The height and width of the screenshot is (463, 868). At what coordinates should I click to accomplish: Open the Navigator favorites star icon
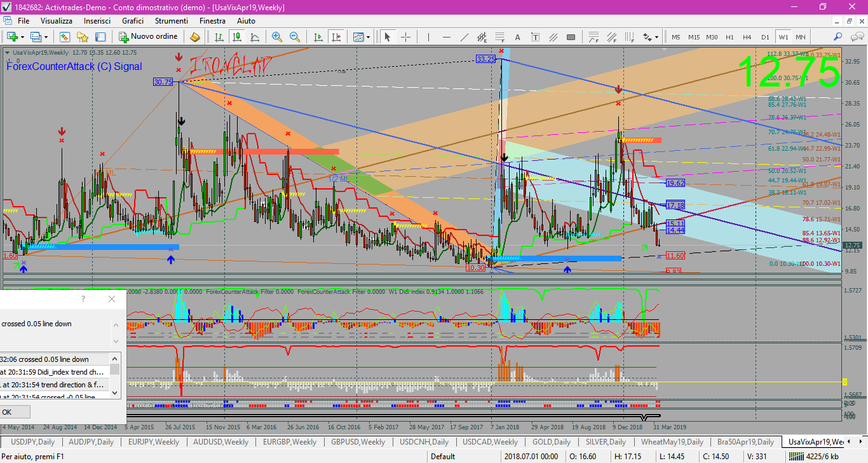click(83, 37)
